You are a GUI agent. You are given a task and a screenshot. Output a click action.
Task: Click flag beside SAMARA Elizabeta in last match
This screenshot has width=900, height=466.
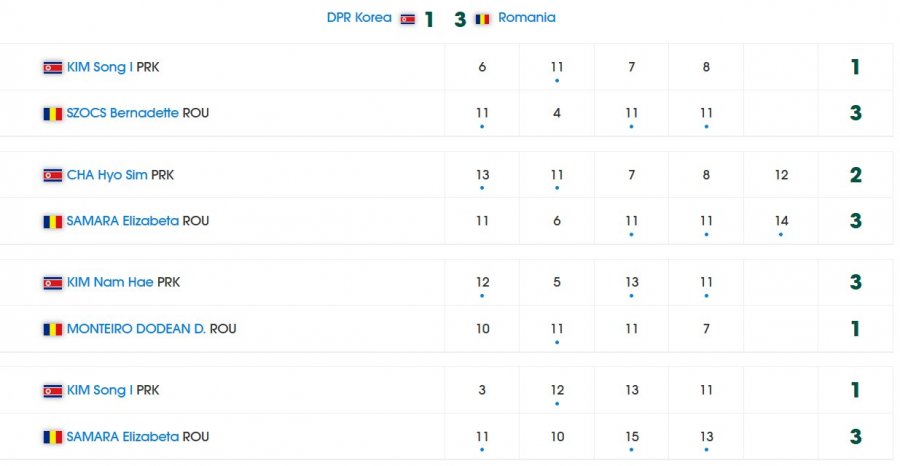coord(53,437)
